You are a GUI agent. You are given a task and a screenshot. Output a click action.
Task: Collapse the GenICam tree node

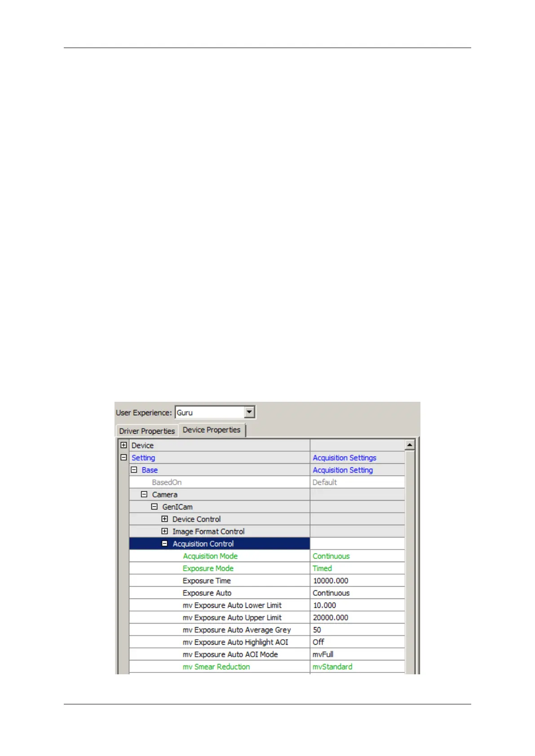pyautogui.click(x=154, y=506)
